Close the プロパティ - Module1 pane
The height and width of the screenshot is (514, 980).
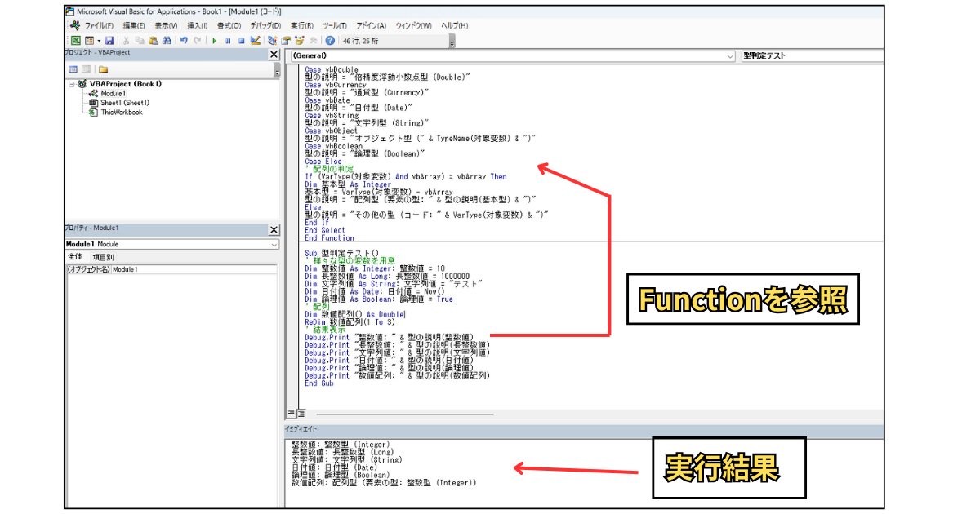pos(274,228)
